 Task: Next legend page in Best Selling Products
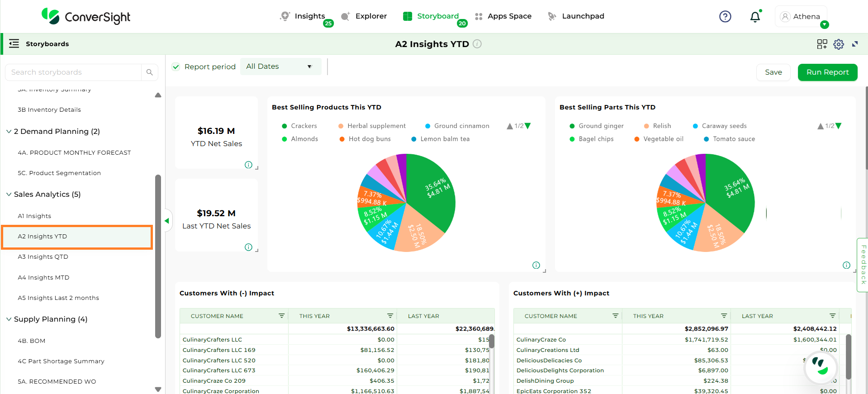pos(527,126)
